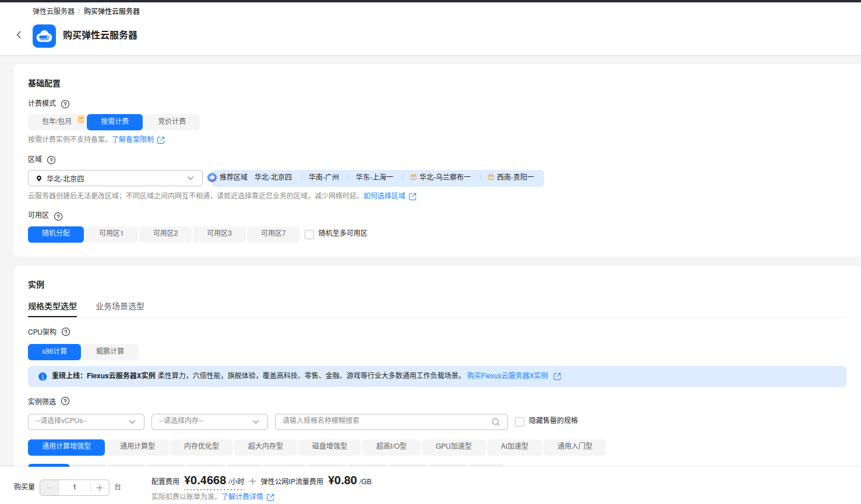This screenshot has width=861, height=504.
Task: Open the help tooltip next to 计费模式
Action: tap(65, 104)
